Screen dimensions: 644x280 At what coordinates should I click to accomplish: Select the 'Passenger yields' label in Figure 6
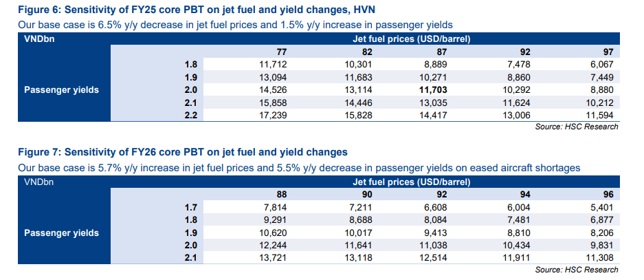pyautogui.click(x=61, y=89)
